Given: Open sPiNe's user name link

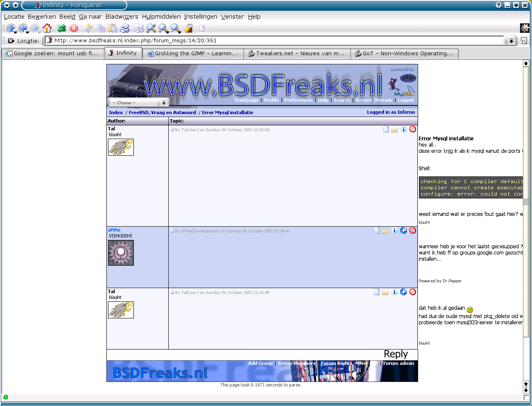Looking at the screenshot, I should pyautogui.click(x=114, y=230).
